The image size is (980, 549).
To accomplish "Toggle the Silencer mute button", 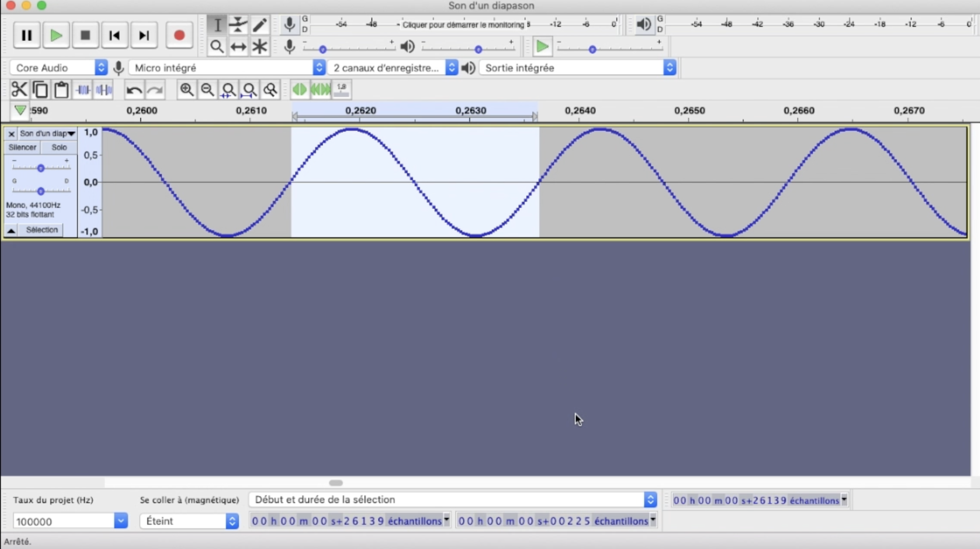I will click(22, 147).
